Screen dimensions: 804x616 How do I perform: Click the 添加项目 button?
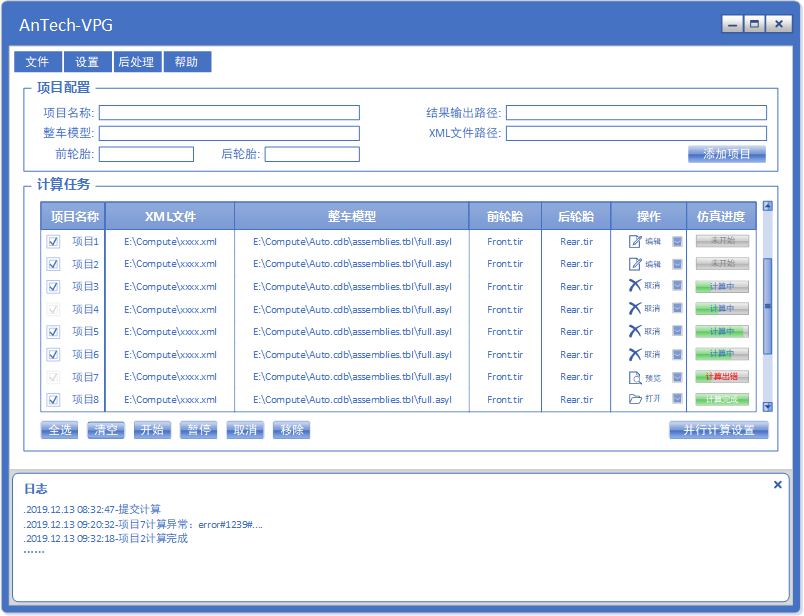[x=726, y=154]
